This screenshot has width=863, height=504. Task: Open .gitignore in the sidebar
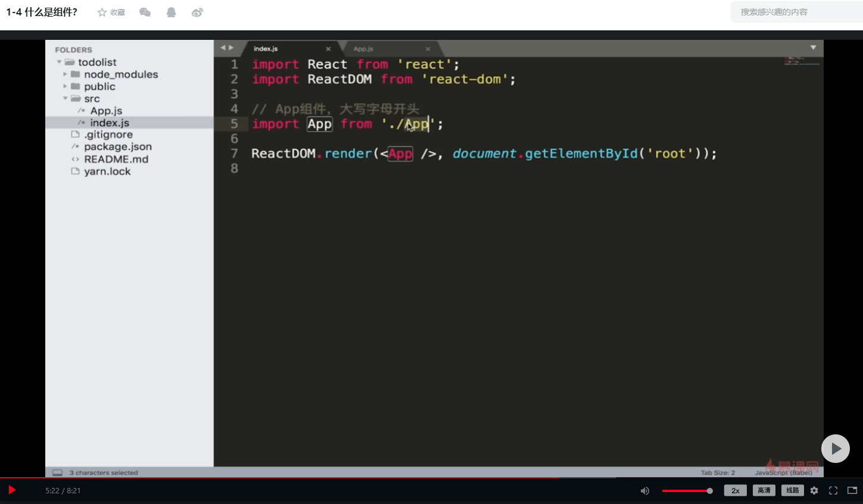coord(108,134)
